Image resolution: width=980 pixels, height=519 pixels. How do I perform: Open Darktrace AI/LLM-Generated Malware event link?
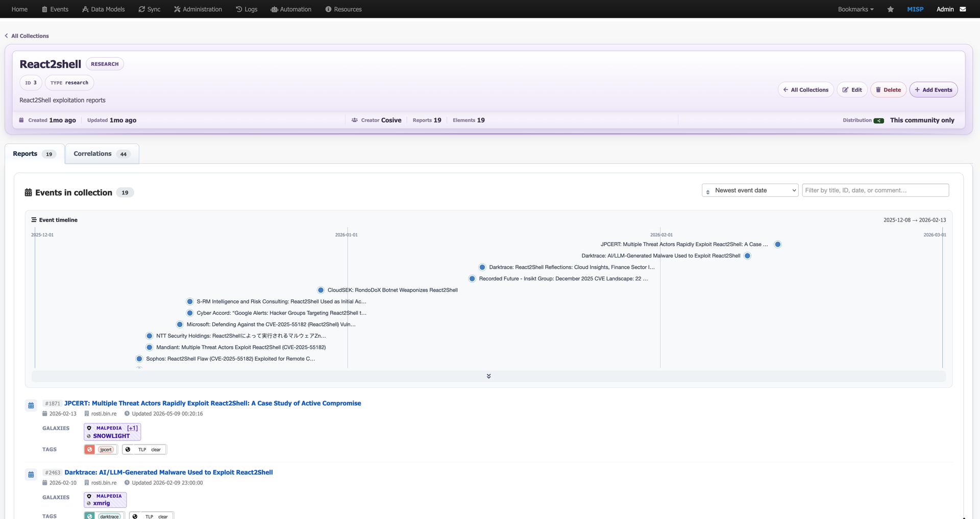tap(168, 473)
